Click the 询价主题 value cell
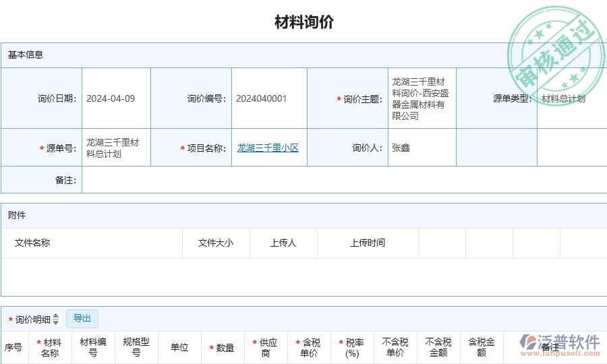This screenshot has height=364, width=607. pos(422,98)
